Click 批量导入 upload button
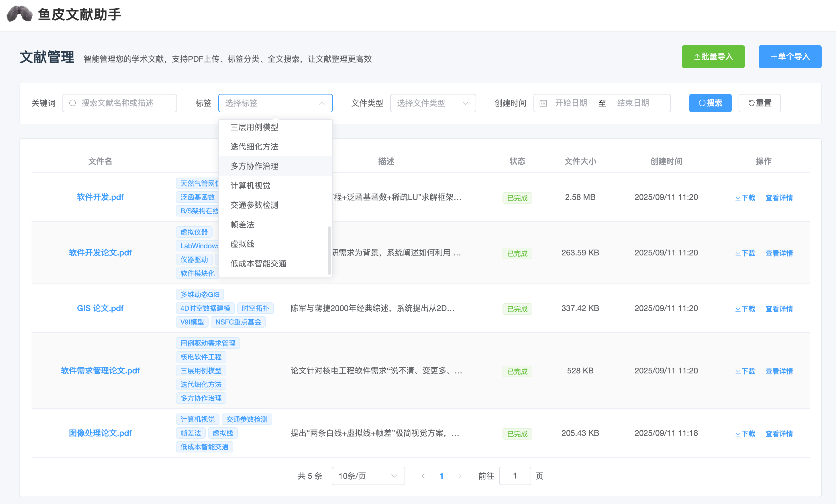Image resolution: width=836 pixels, height=504 pixels. (713, 57)
